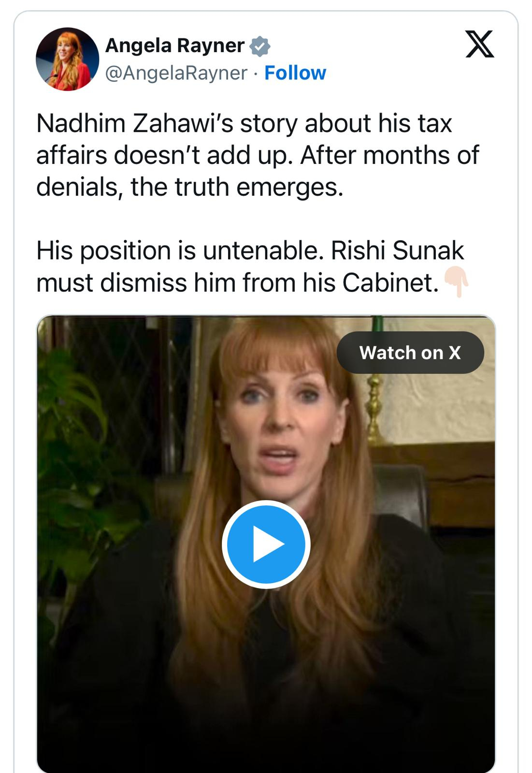Click the blue verified badge
Screen dimensions: 532x773
[260, 46]
